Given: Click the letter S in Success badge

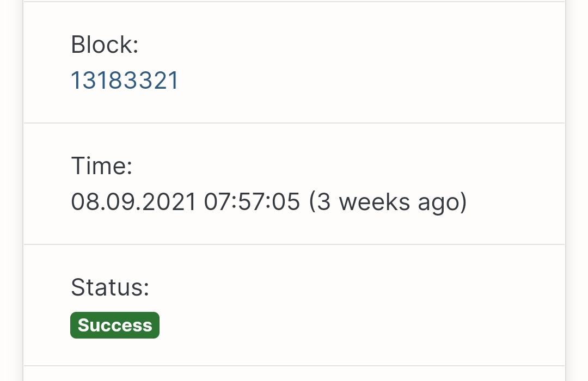Looking at the screenshot, I should pyautogui.click(x=83, y=325).
